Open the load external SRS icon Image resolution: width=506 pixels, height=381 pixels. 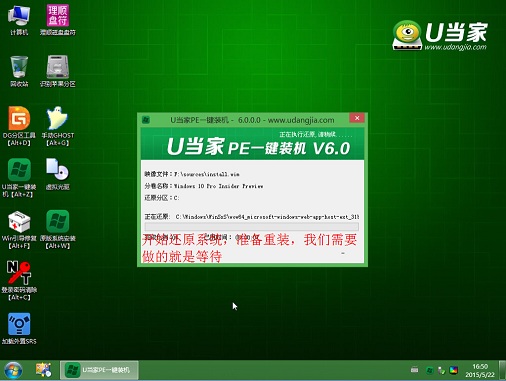[19, 329]
